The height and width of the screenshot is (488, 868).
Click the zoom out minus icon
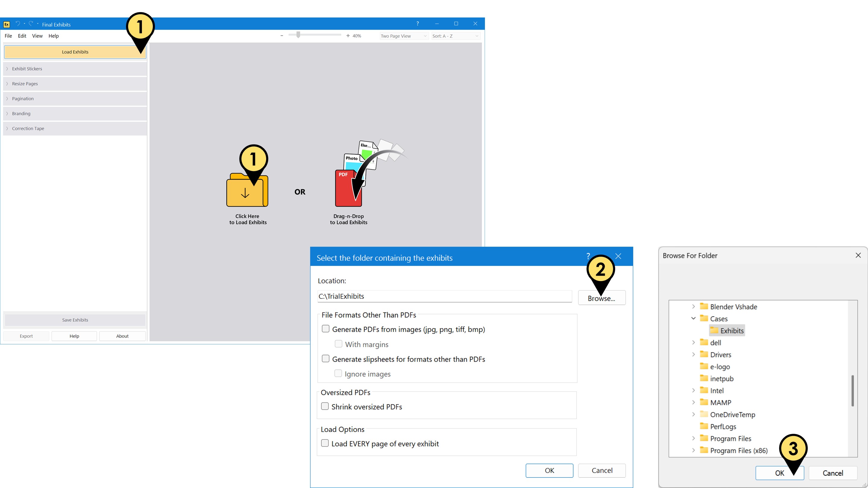click(282, 36)
